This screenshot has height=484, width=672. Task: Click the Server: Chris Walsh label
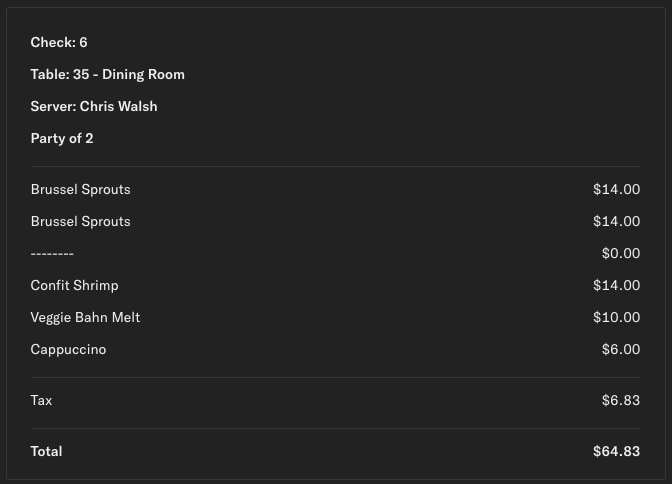coord(94,106)
